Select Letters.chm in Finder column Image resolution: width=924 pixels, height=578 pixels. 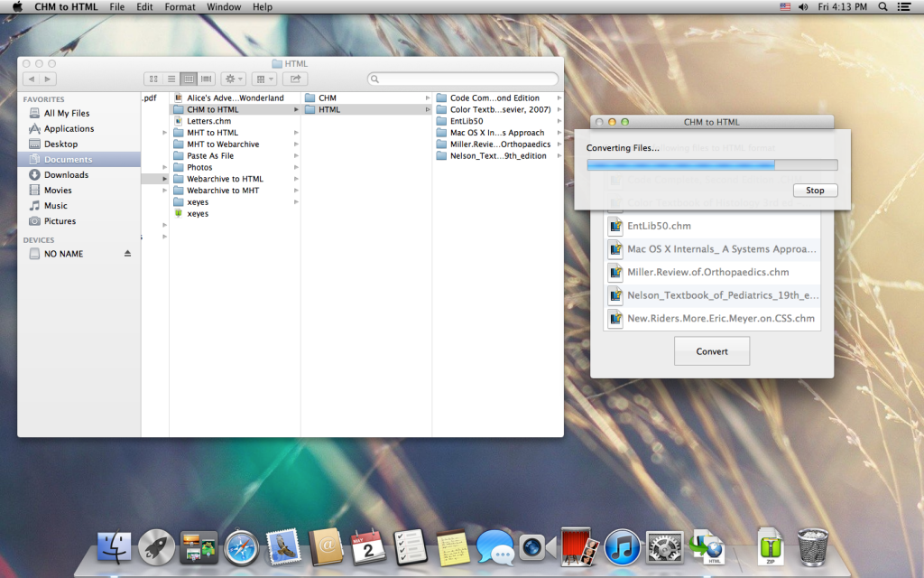point(208,121)
